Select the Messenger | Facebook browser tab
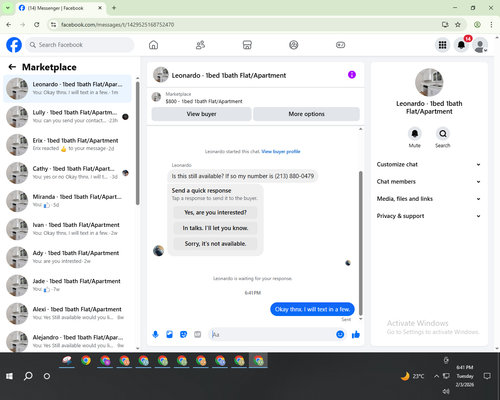The width and height of the screenshot is (500, 400). point(61,8)
